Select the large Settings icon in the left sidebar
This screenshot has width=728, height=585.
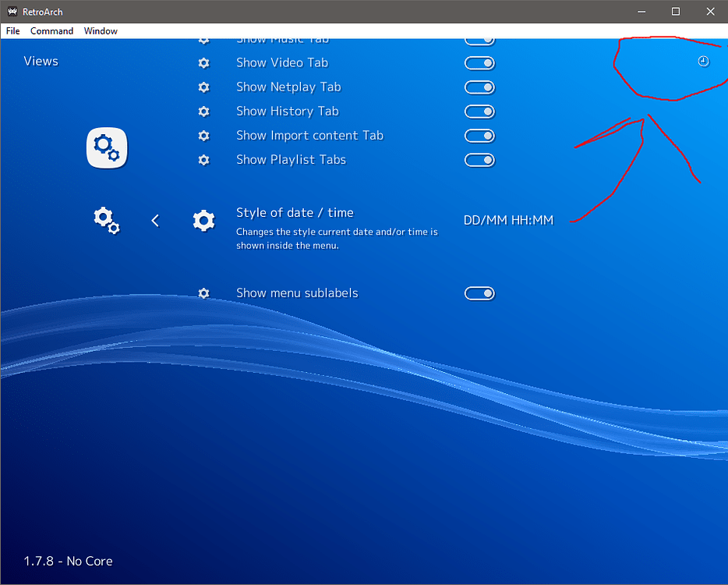point(106,148)
